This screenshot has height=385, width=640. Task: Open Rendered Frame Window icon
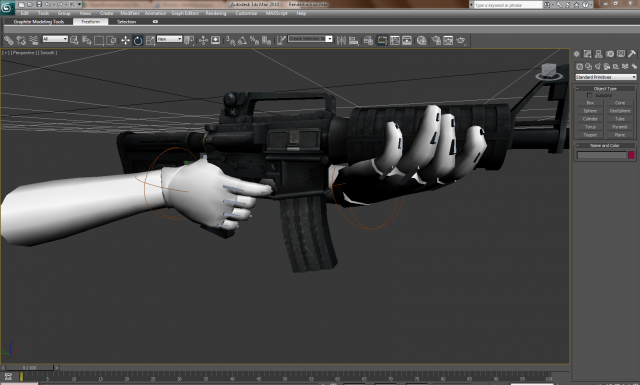point(448,40)
